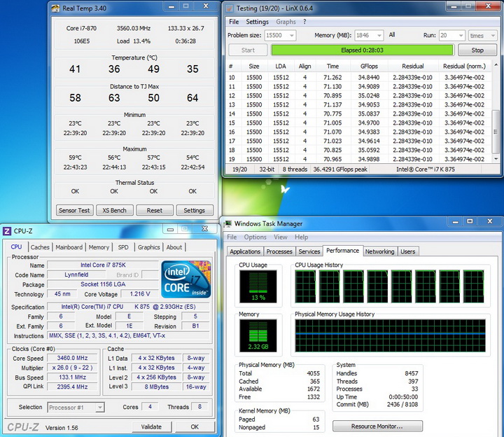Open the ? help menu in LinX

(304, 22)
